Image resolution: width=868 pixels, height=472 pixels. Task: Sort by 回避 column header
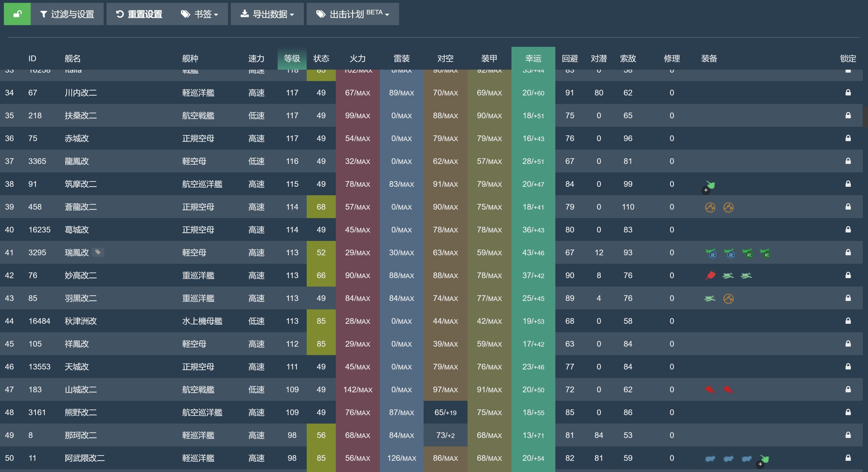point(570,58)
